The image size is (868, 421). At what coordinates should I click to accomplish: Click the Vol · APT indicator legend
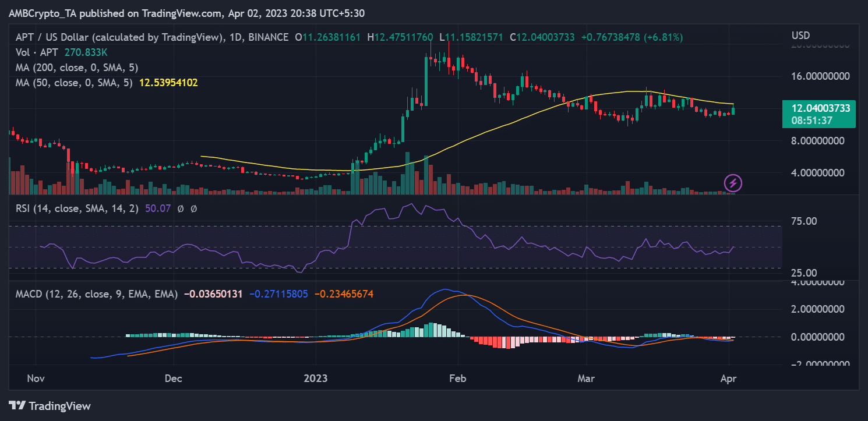pos(36,52)
